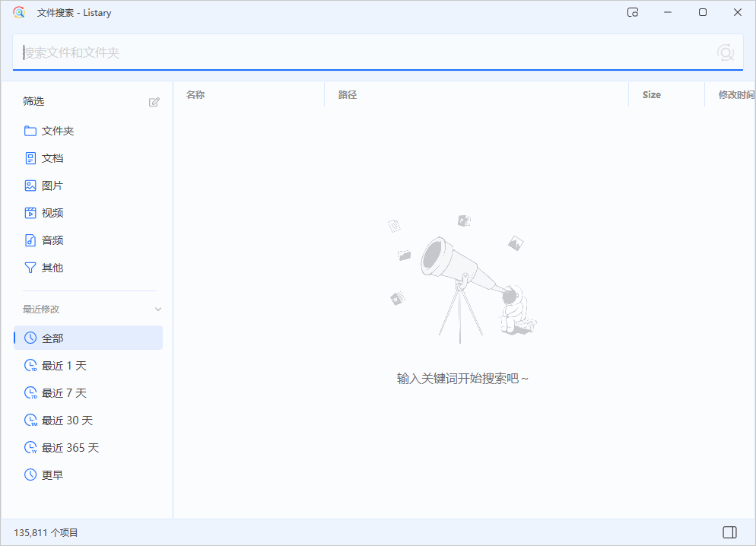Close the Listary window

coord(738,12)
